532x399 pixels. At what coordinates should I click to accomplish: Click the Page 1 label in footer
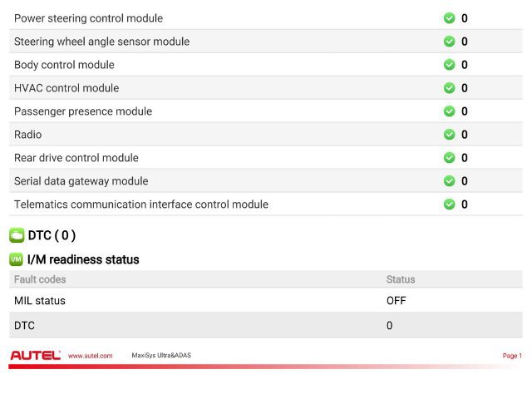click(512, 356)
